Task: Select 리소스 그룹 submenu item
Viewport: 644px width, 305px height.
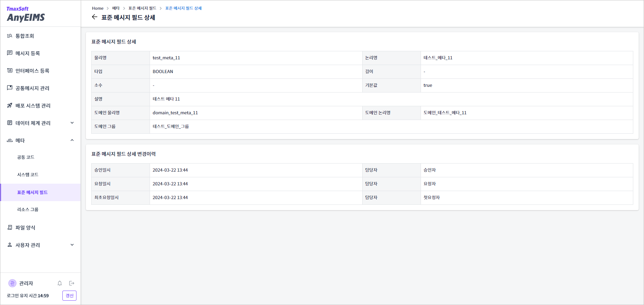Action: tap(40, 209)
